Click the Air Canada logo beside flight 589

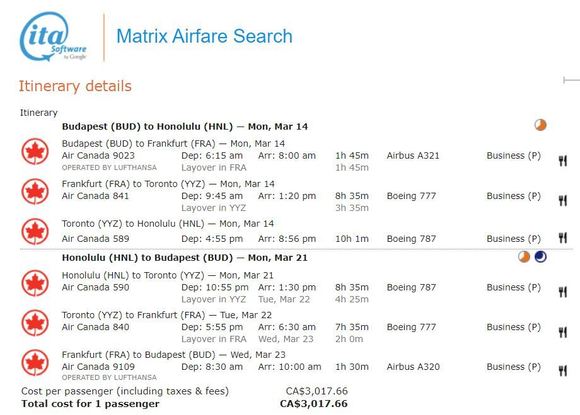pyautogui.click(x=35, y=232)
